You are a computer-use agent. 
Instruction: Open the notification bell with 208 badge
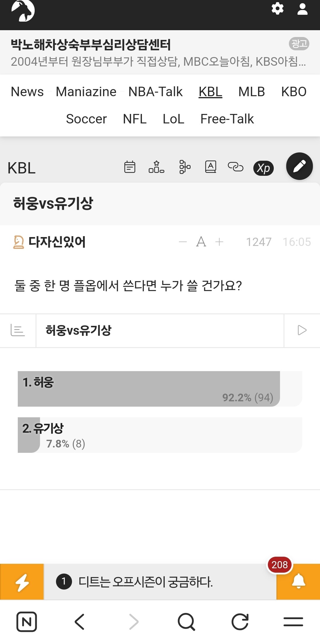pos(298,582)
